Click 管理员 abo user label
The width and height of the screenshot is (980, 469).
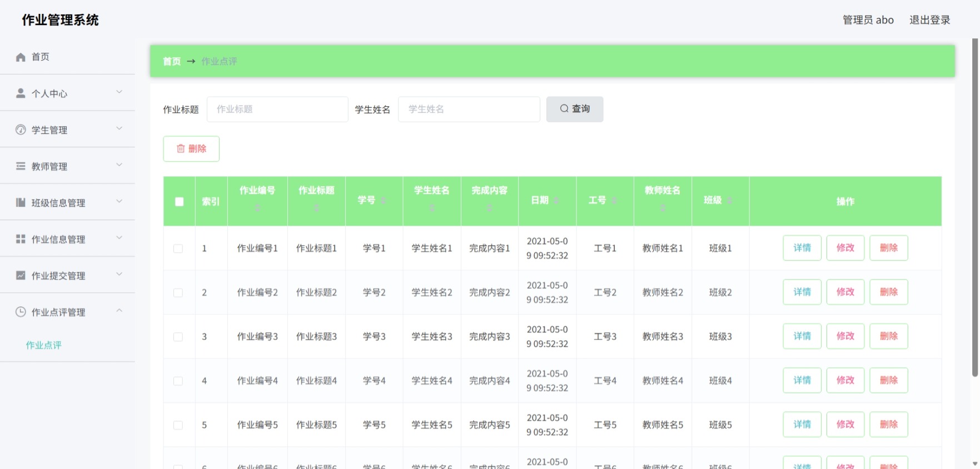(868, 20)
